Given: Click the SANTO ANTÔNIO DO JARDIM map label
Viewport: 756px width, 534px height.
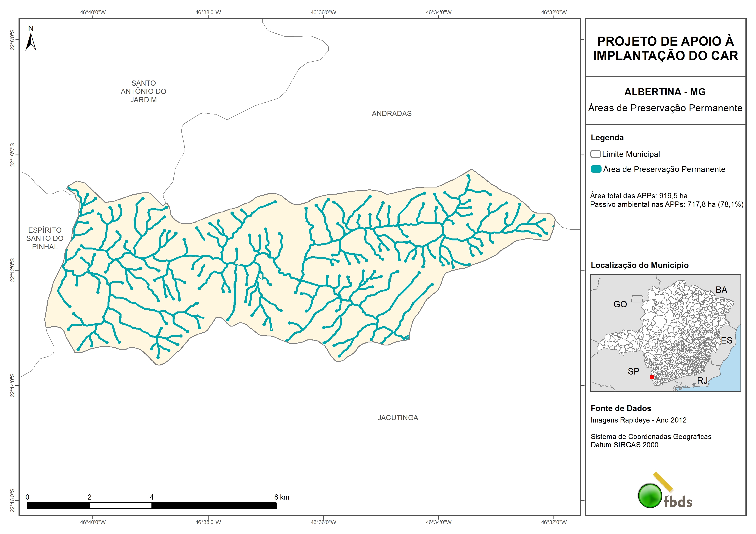Looking at the screenshot, I should tap(143, 91).
